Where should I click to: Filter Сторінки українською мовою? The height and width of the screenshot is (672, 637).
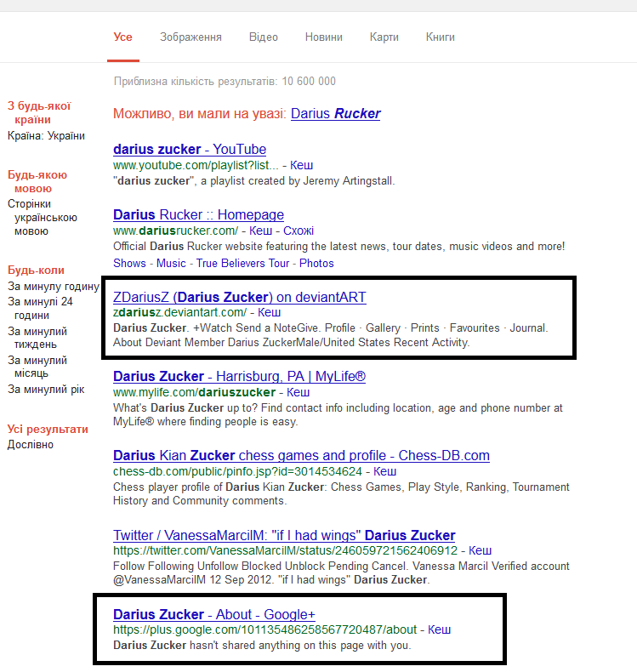point(42,217)
